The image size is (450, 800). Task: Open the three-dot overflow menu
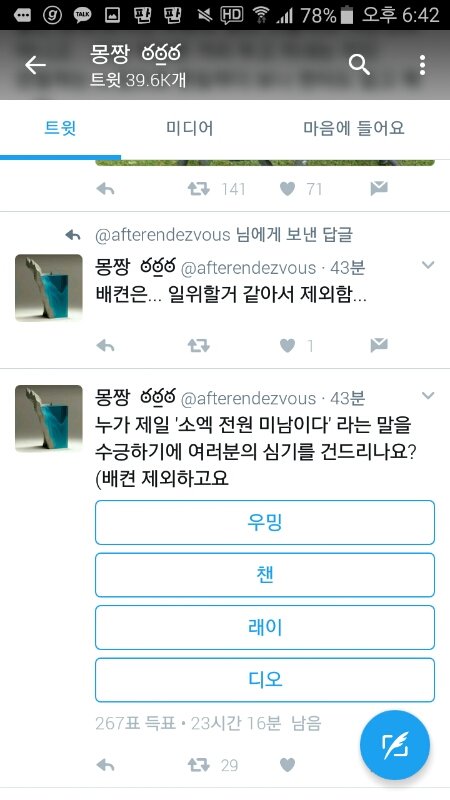(x=422, y=65)
